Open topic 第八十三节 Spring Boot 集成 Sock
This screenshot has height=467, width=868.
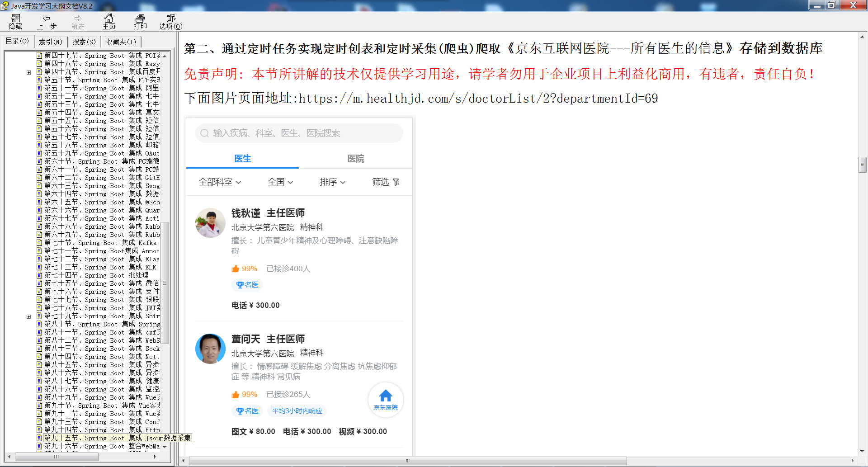point(102,349)
